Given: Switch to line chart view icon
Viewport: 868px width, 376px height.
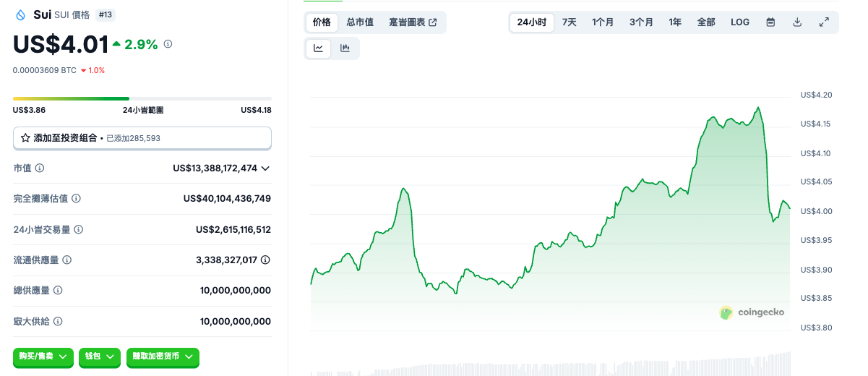Looking at the screenshot, I should (319, 48).
